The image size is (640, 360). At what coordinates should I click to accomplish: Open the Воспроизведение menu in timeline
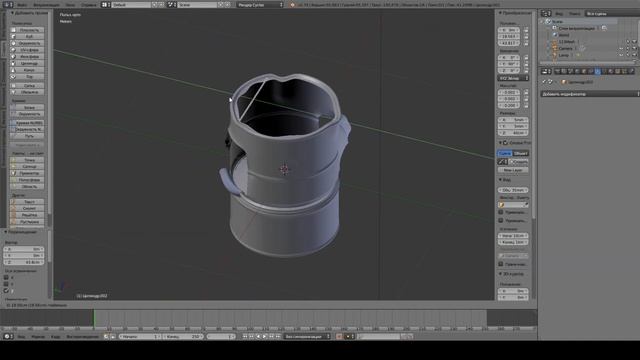tap(82, 337)
